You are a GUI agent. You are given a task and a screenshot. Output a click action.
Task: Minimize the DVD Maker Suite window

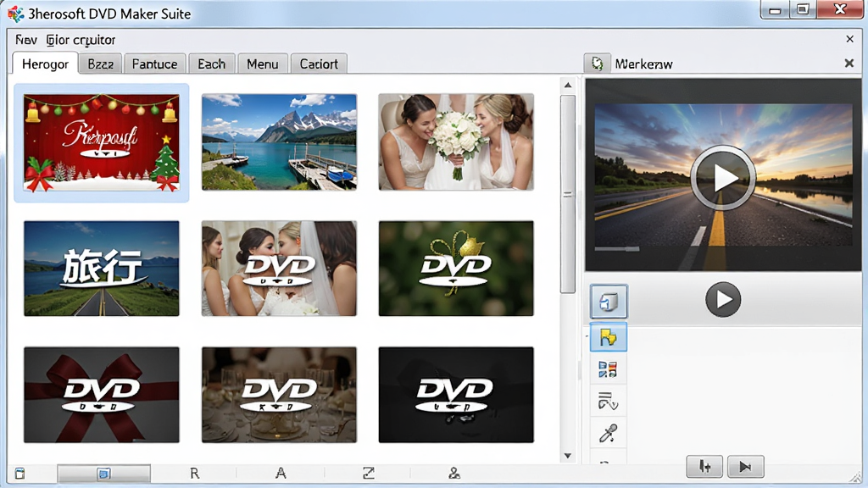point(775,10)
